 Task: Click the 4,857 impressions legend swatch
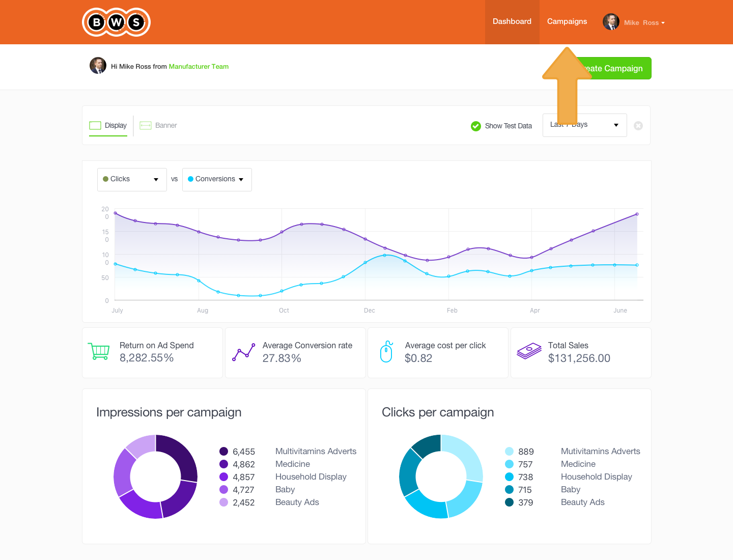[x=223, y=477]
